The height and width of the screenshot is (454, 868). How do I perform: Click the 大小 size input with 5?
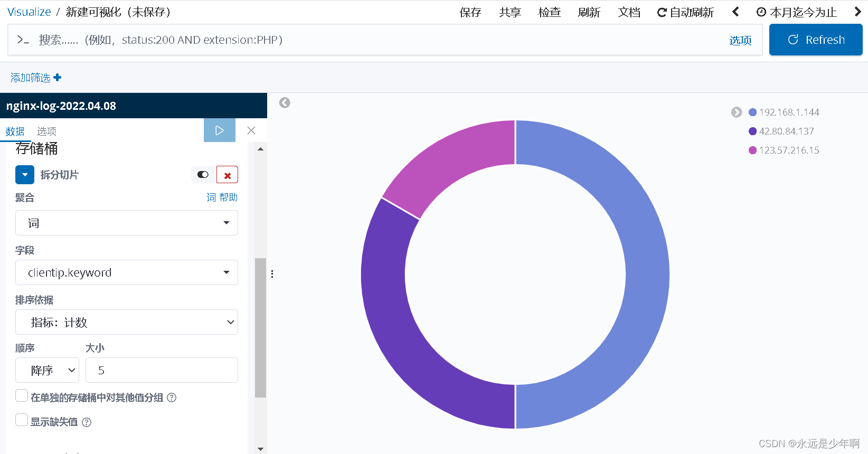tap(162, 370)
